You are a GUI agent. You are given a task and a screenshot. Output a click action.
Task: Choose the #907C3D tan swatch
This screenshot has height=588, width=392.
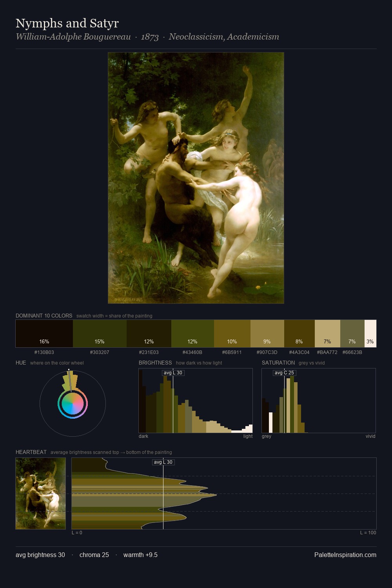click(x=267, y=334)
